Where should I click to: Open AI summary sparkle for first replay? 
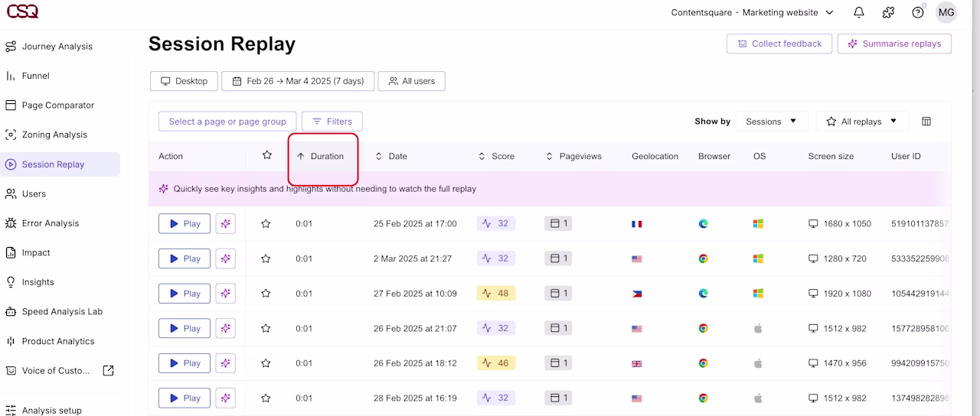(226, 224)
